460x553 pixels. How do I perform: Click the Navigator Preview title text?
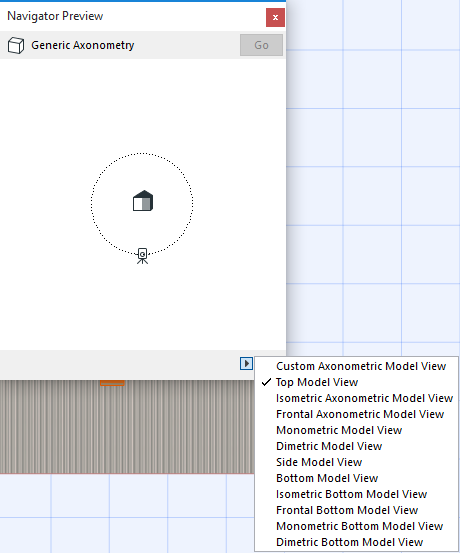(x=55, y=16)
